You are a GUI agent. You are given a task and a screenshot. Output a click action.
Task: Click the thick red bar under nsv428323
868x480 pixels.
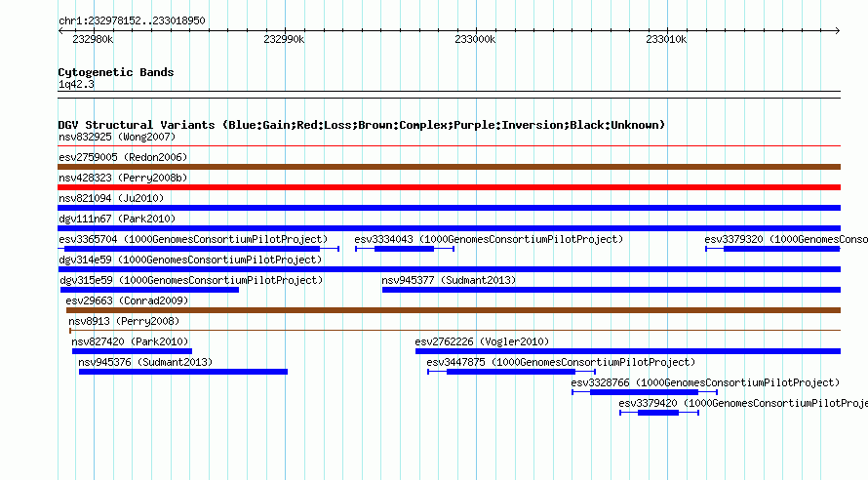[450, 187]
